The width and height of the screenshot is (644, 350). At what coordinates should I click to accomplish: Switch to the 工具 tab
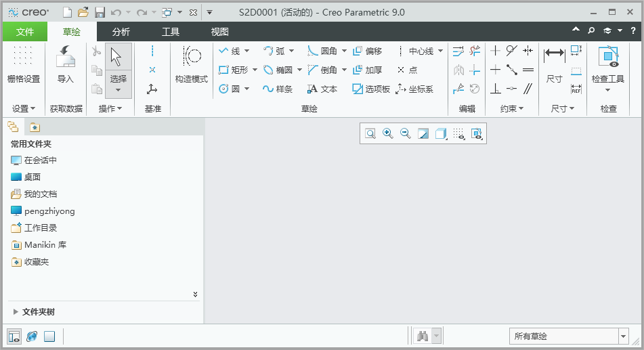171,32
